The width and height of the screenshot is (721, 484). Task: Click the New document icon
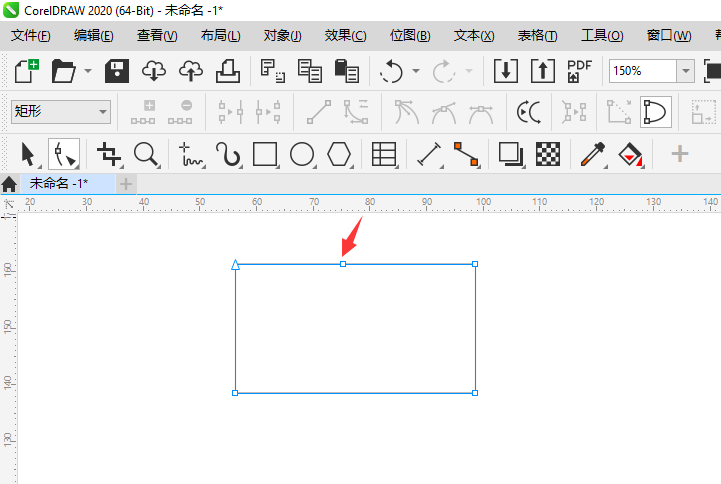point(27,71)
